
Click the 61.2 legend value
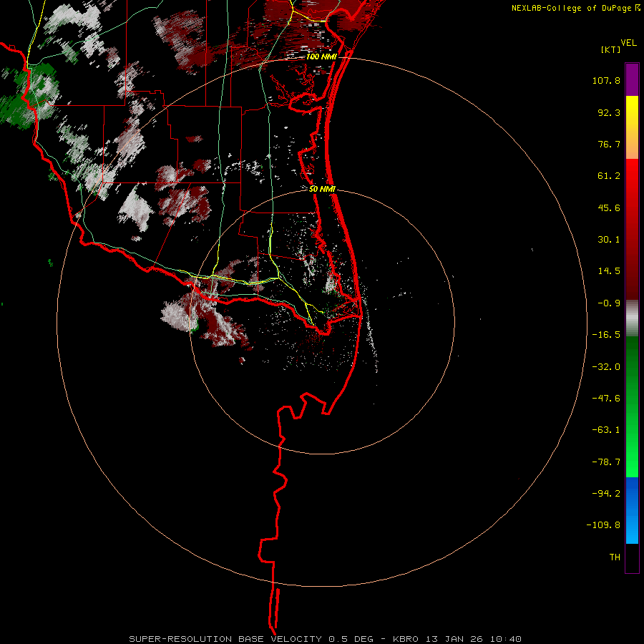click(x=609, y=175)
